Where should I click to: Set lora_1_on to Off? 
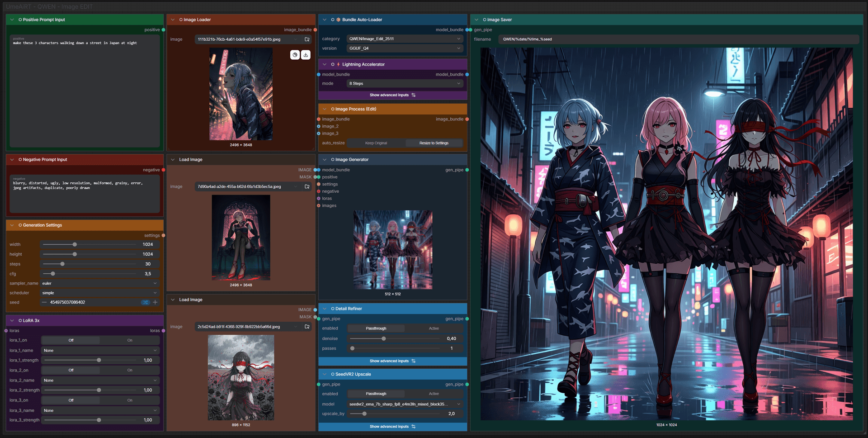(x=71, y=340)
